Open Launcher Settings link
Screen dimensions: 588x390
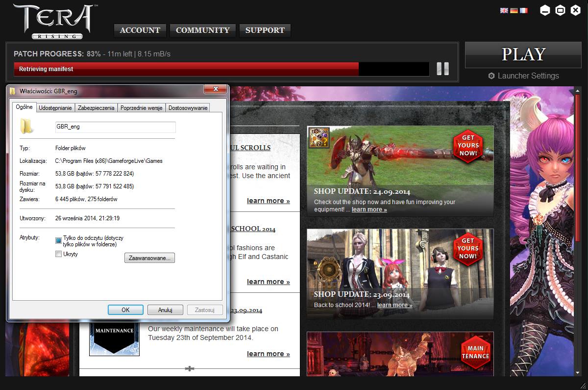[528, 76]
